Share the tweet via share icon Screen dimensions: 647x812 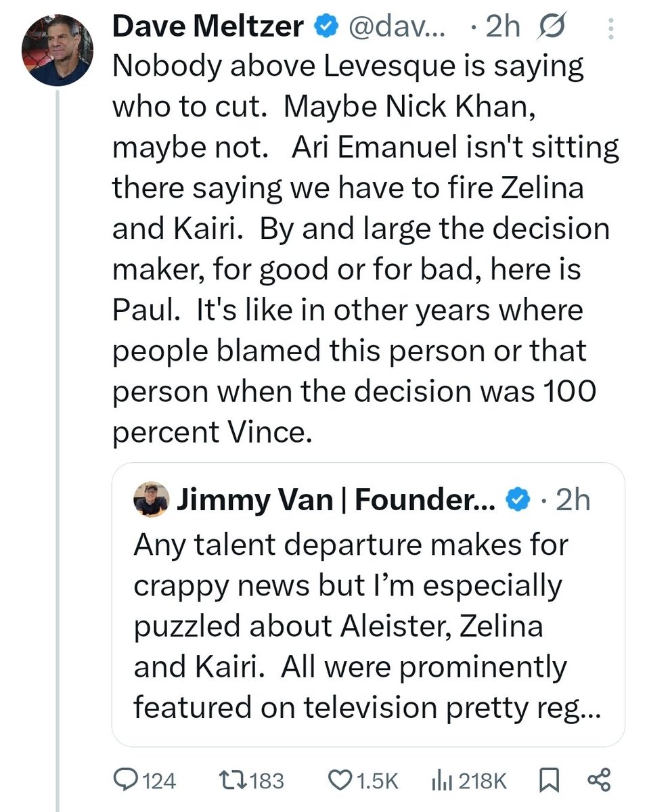click(599, 781)
